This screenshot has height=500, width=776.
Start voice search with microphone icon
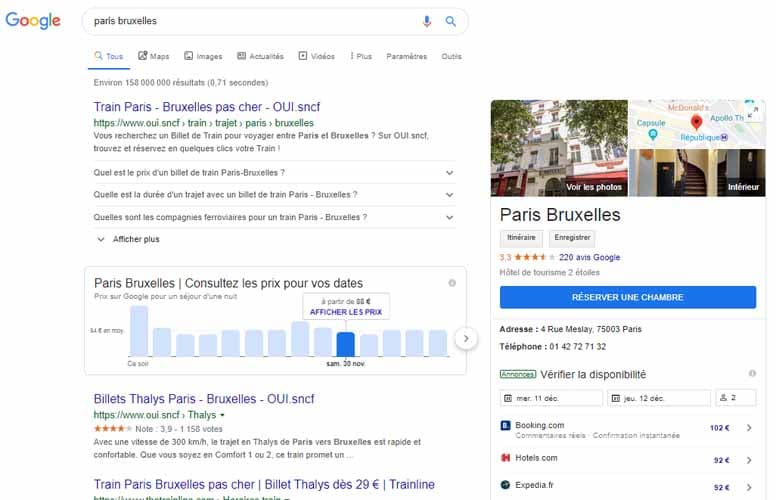(427, 21)
